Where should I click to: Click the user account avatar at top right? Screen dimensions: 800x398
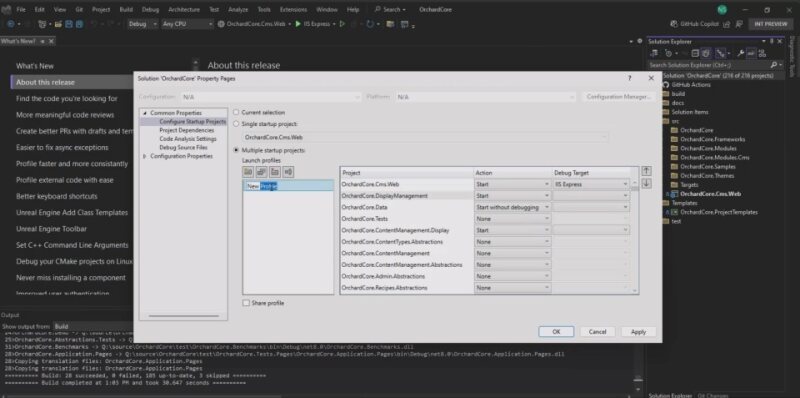721,10
